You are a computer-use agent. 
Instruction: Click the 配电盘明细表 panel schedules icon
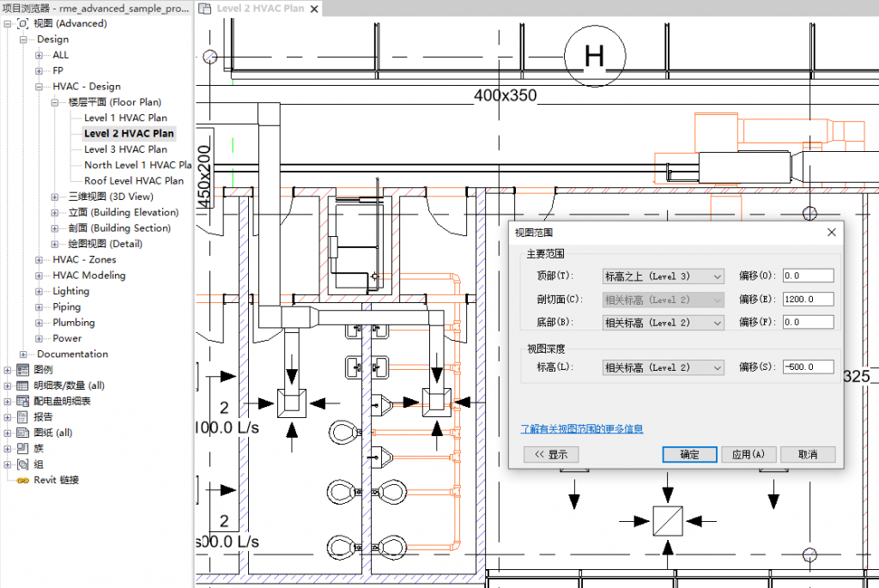22,402
